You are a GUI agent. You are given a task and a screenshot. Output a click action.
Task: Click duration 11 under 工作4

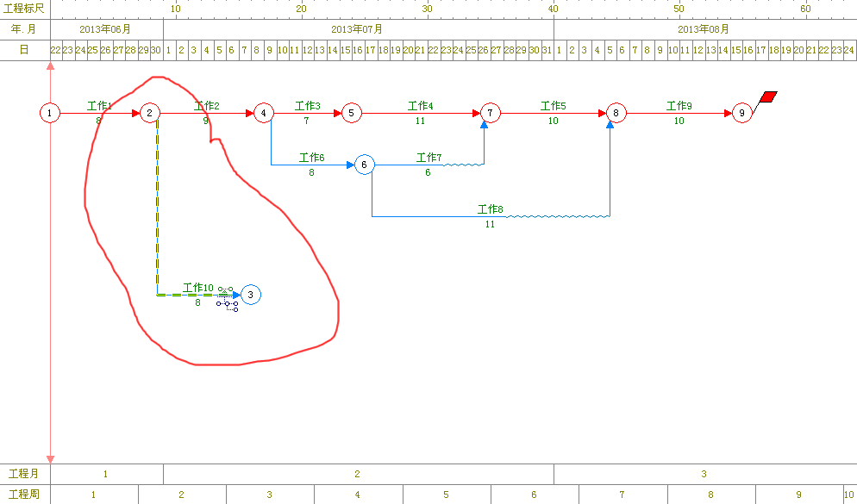(x=420, y=121)
